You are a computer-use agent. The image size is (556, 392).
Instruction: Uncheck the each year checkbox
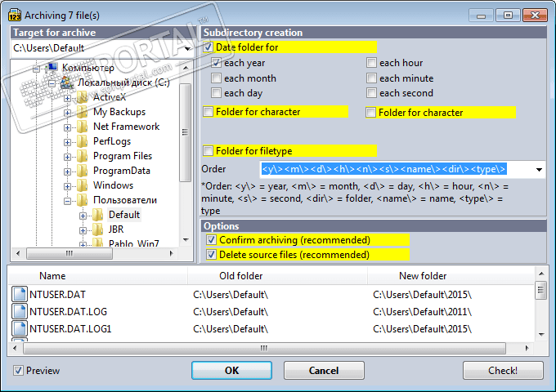[x=216, y=63]
